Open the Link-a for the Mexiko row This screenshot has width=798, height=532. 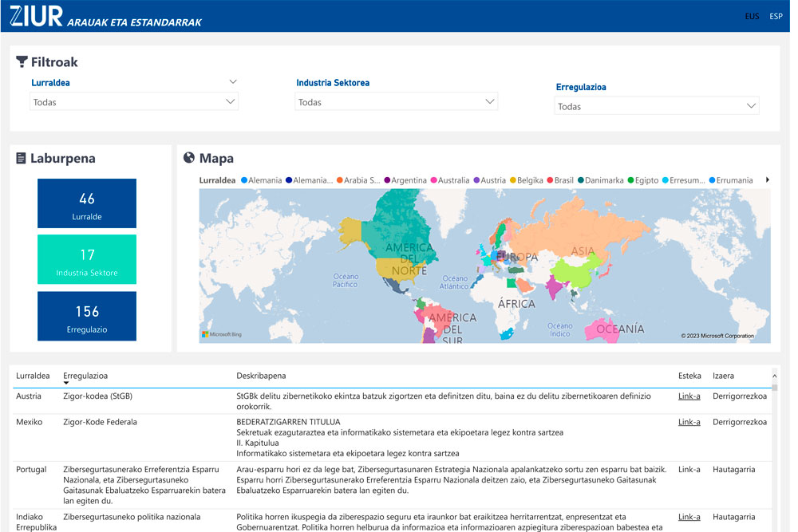click(x=689, y=422)
